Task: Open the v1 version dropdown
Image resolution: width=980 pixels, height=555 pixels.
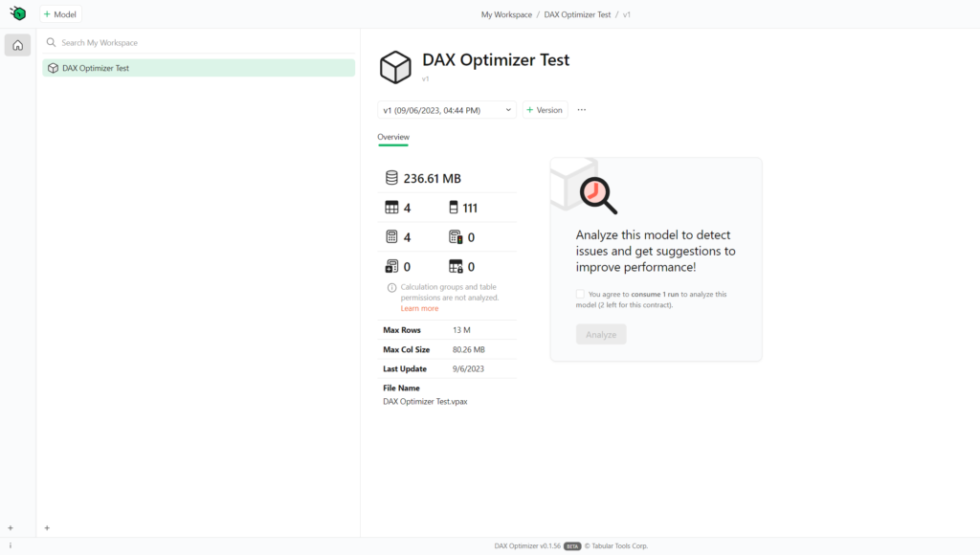Action: [447, 110]
